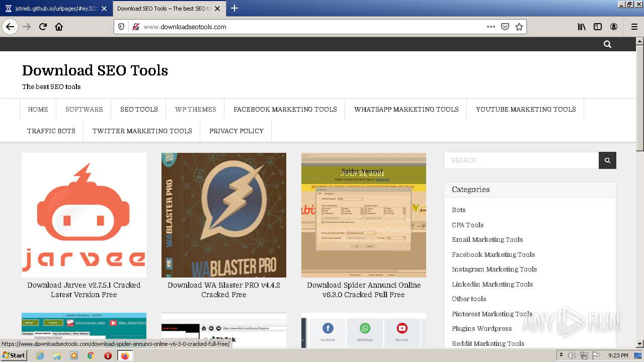Open the browser home page icon
The width and height of the screenshot is (644, 362).
tap(59, 27)
